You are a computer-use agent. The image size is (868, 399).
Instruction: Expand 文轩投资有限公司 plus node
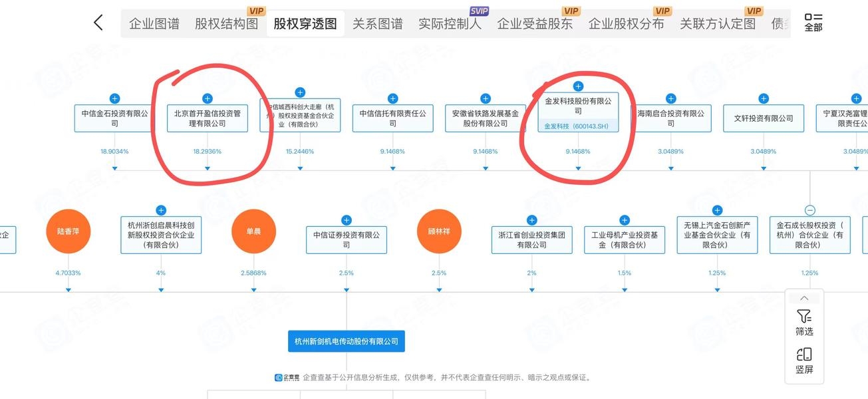tap(764, 98)
